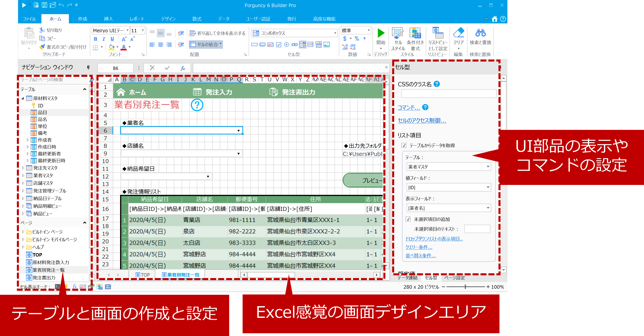Image resolution: width=644 pixels, height=336 pixels.
Task: Select the ページ設定 tab in the right panel
Action: click(454, 278)
